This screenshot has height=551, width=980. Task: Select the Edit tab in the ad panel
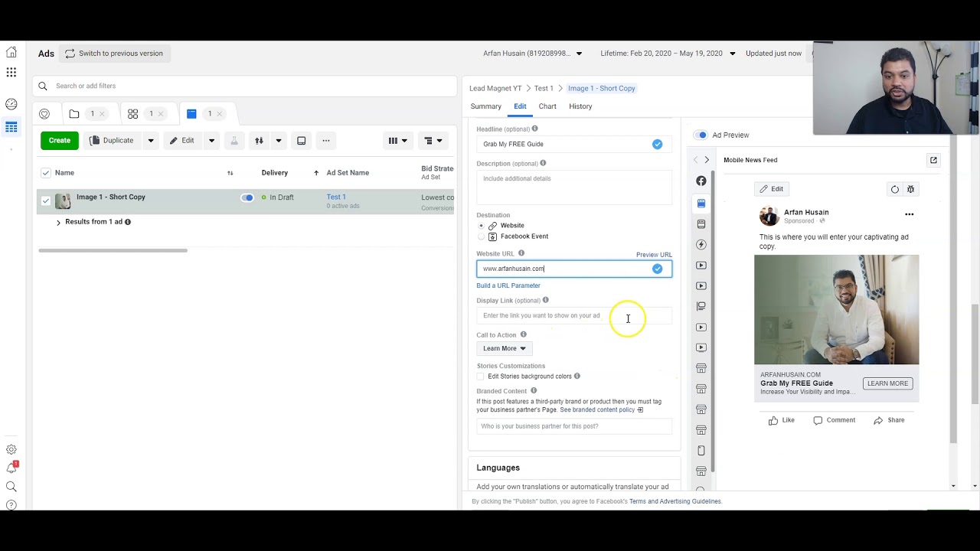click(x=520, y=106)
